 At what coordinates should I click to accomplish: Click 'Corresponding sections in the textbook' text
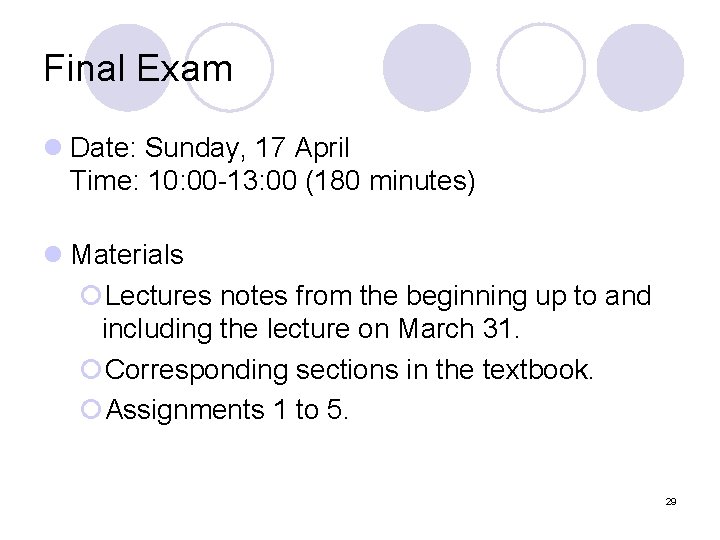349,370
